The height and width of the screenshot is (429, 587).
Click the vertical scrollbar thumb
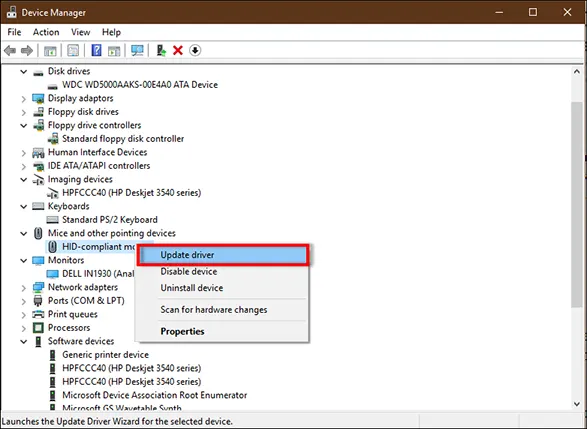577,205
